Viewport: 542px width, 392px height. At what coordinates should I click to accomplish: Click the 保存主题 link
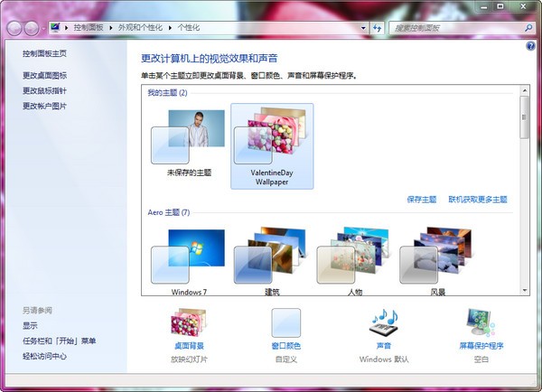coord(422,200)
